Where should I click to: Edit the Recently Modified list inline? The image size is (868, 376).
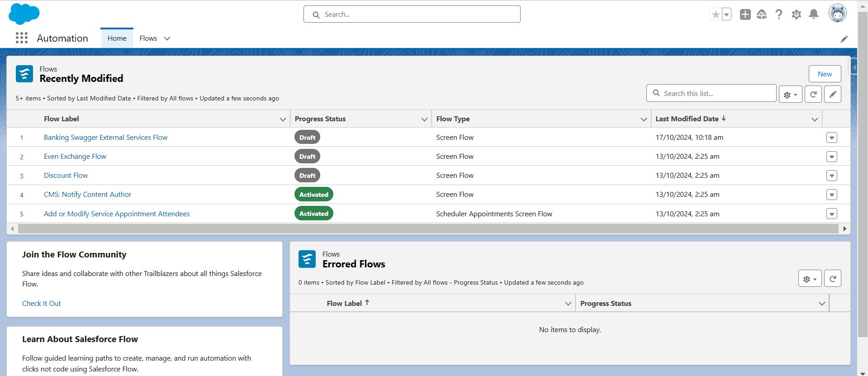tap(833, 94)
